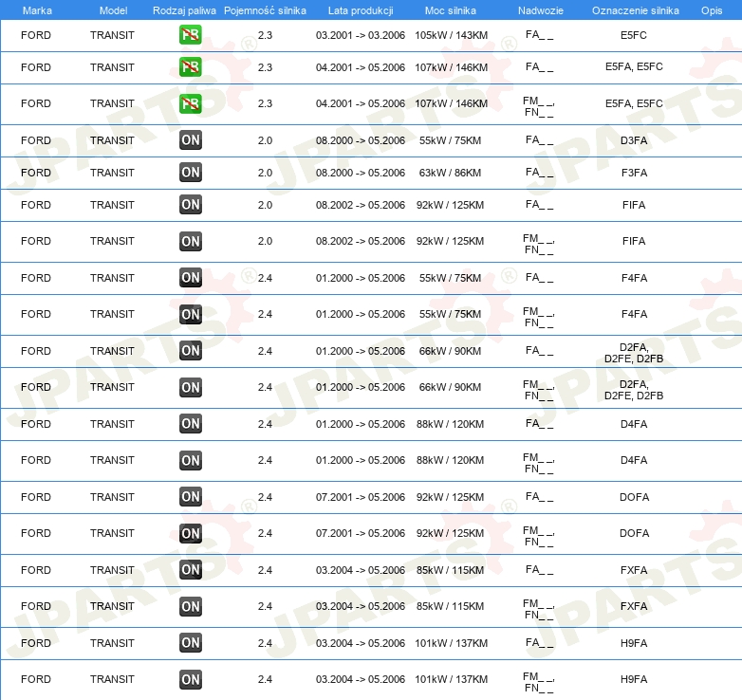Click the Pojemność silnika column header
742x700 pixels.
click(x=265, y=10)
